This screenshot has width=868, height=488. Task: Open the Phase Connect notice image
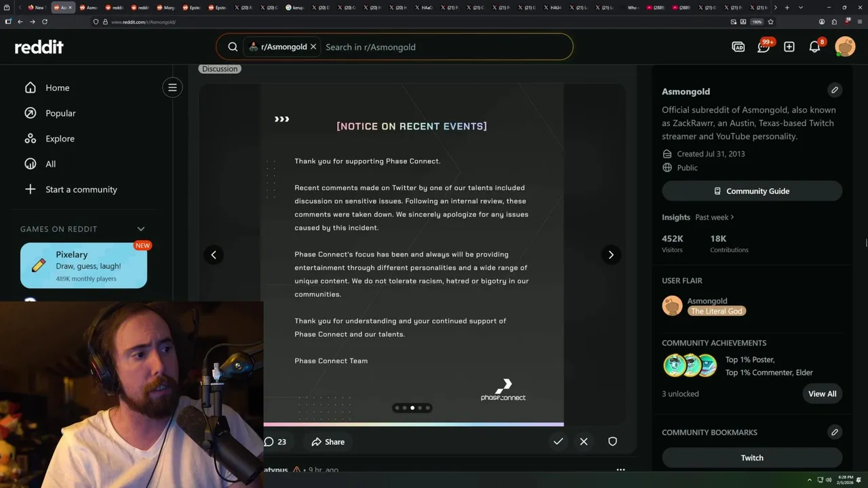[413, 255]
